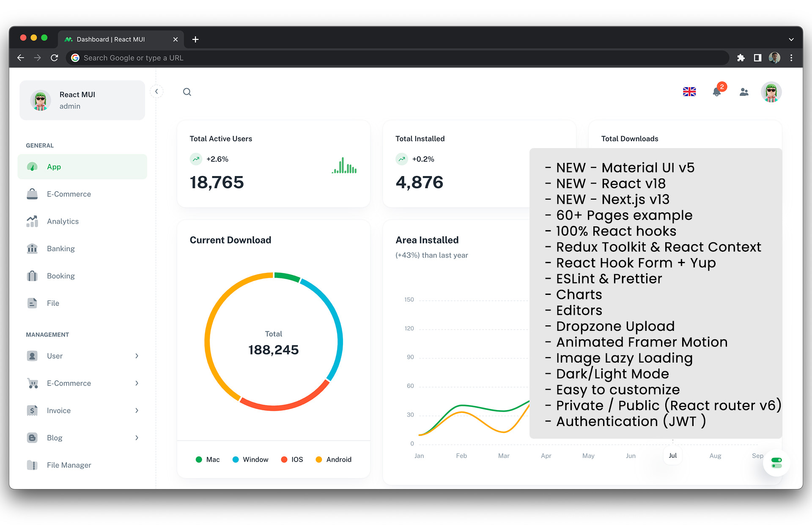This screenshot has width=812, height=528.
Task: Open the browser three-dot menu
Action: click(791, 58)
